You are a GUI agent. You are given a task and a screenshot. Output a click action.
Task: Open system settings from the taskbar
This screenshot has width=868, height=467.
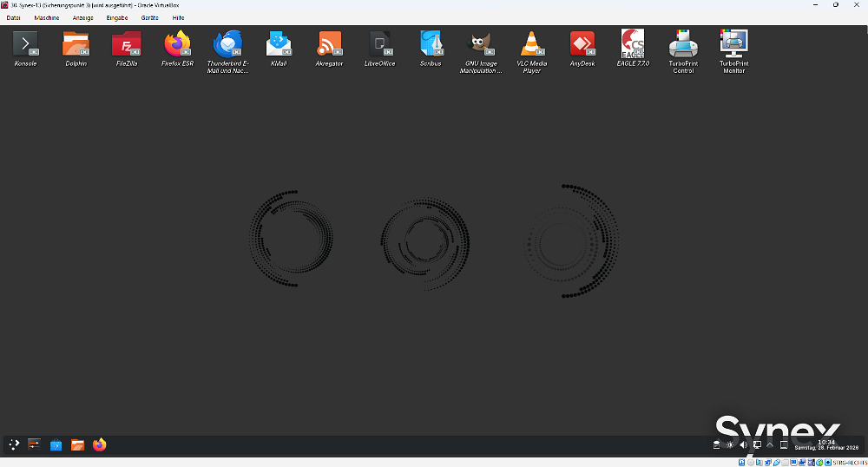click(x=35, y=445)
